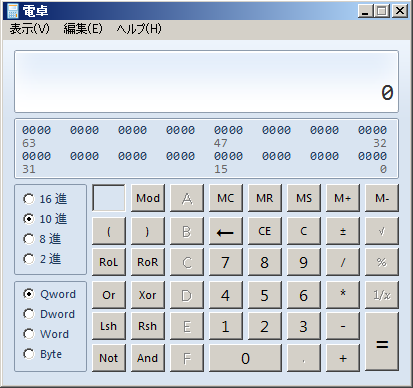Image resolution: width=413 pixels, height=388 pixels.
Task: Insert a close parenthesis
Action: tap(148, 231)
